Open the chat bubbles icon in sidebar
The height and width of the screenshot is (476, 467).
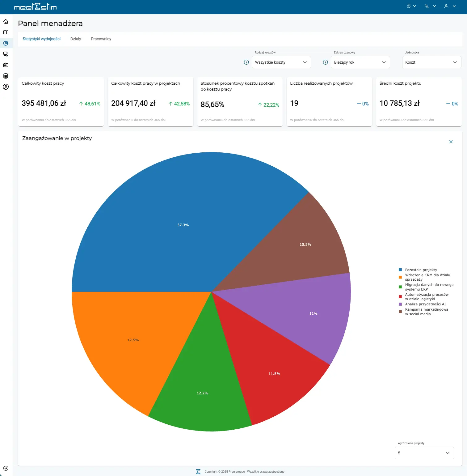(6, 54)
